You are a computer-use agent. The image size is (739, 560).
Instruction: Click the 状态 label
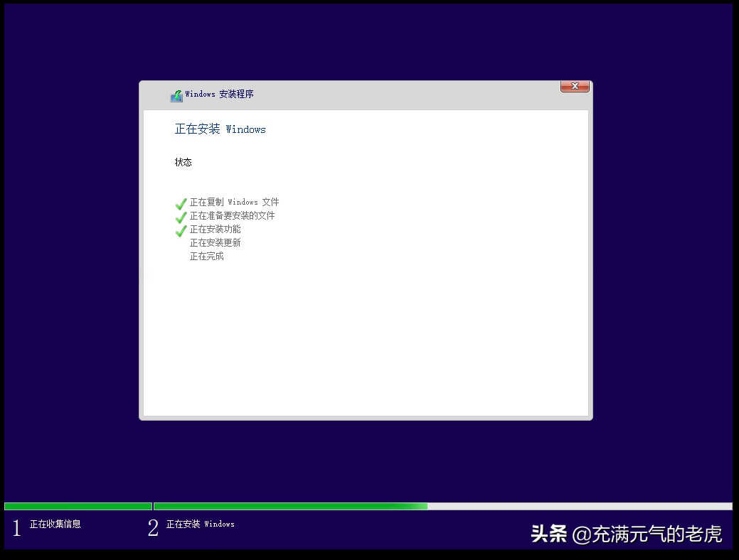pos(183,163)
